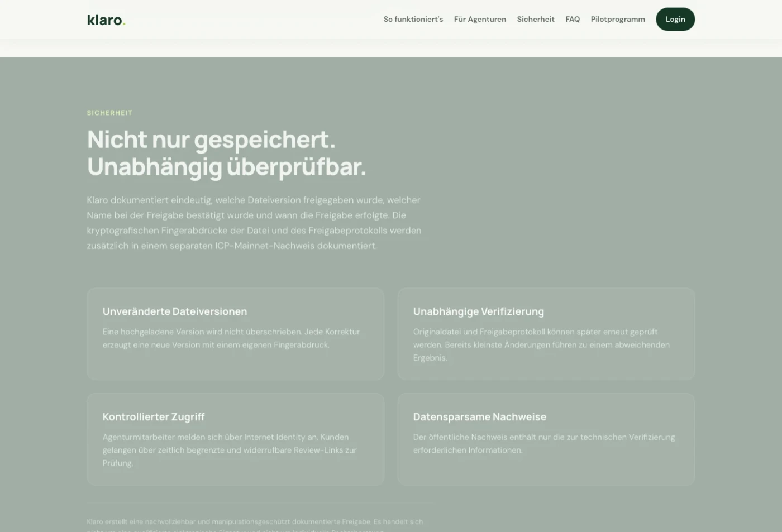Click the heading line Unabhängig überprüfbar.
This screenshot has width=782, height=532.
tap(226, 167)
